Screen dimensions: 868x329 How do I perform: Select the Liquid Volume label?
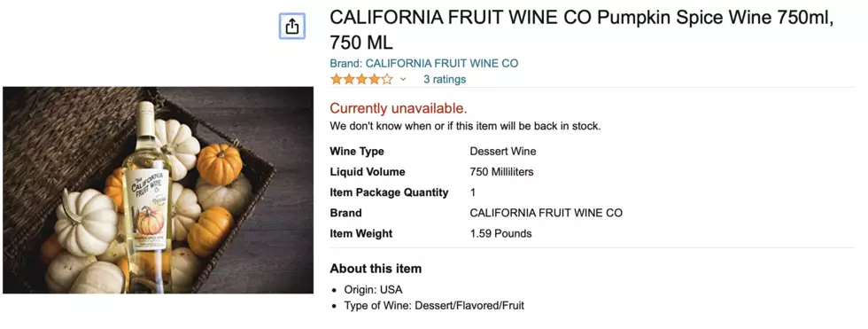(368, 172)
